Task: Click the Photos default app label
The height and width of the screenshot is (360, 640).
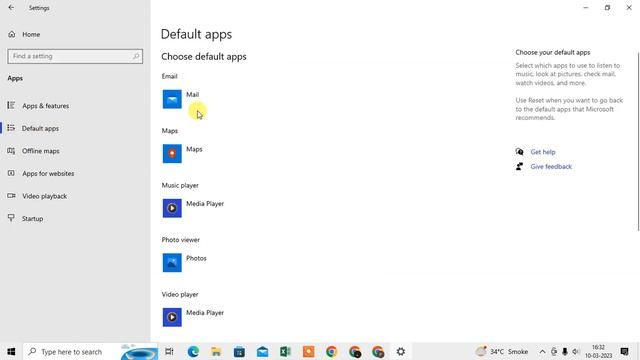Action: tap(196, 258)
